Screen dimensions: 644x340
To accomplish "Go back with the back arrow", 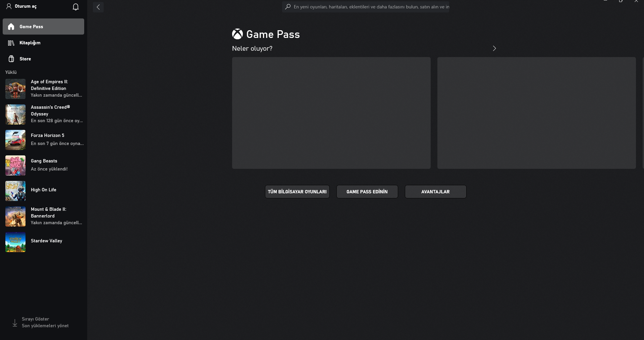I will click(x=98, y=7).
